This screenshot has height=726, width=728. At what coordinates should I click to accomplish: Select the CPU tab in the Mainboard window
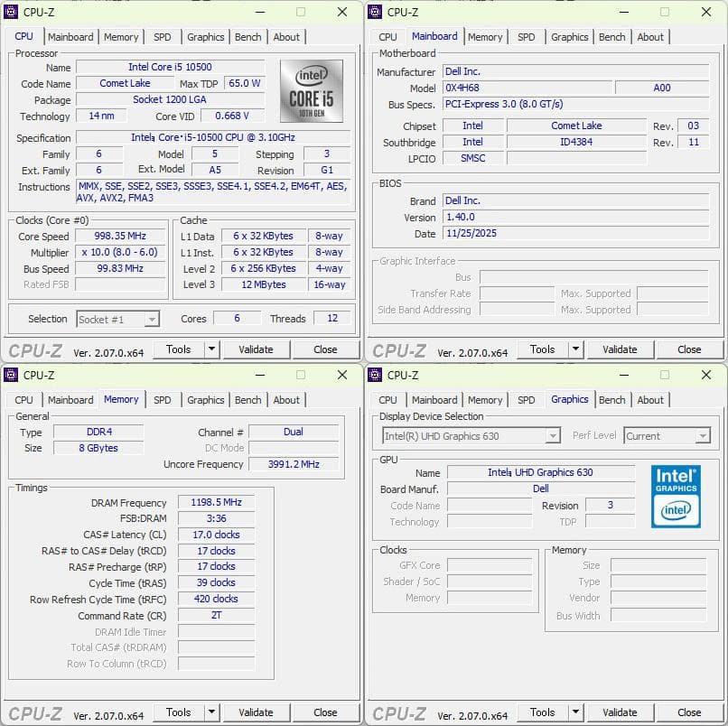click(387, 37)
